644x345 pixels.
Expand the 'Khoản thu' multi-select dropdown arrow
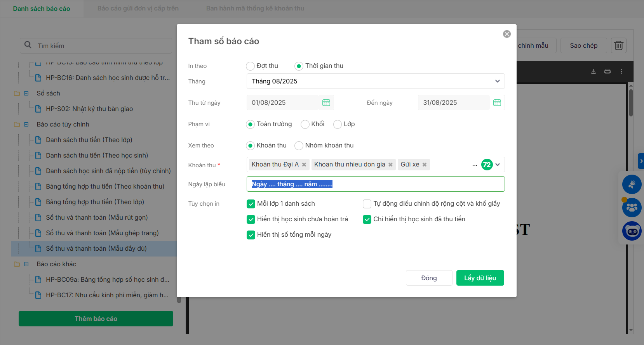[x=498, y=165]
